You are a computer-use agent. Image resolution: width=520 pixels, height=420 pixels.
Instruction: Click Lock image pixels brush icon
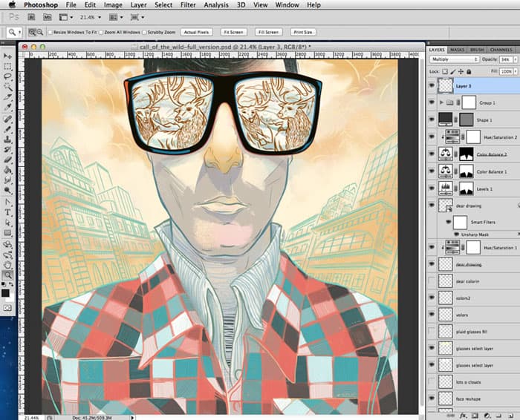pos(453,71)
